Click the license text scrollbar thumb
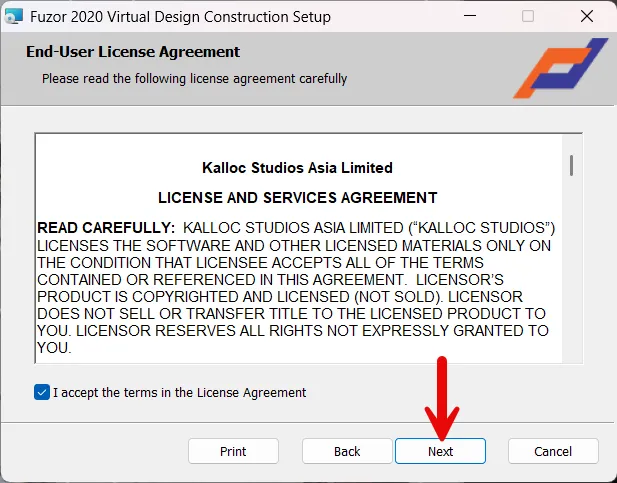Screen dimensions: 617x483 tap(571, 165)
